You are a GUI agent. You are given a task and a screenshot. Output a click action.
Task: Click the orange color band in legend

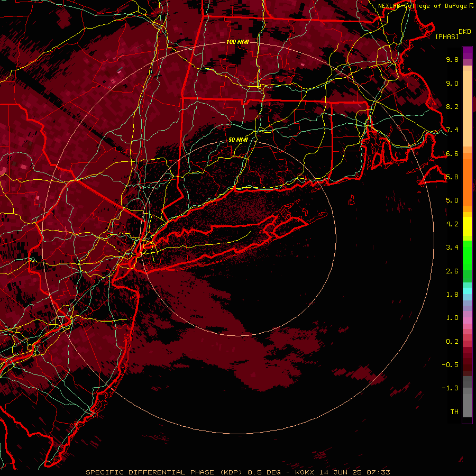[467, 182]
